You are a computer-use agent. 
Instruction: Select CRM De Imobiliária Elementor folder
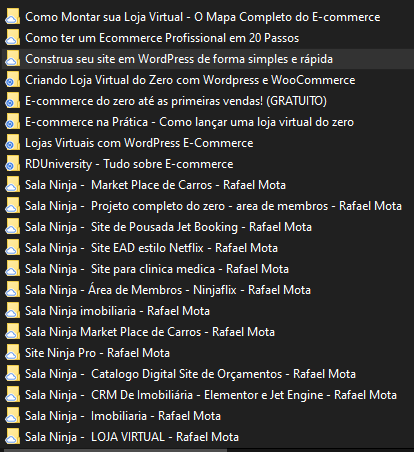(211, 395)
